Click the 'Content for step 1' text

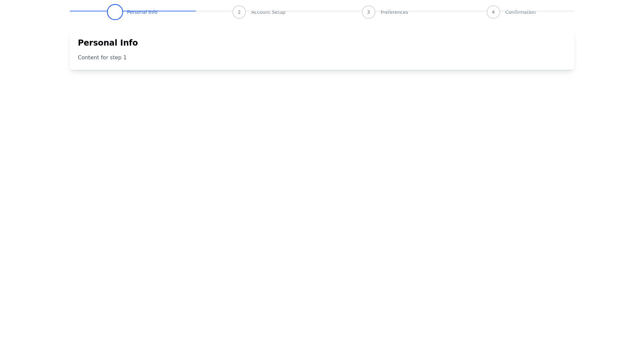(x=102, y=58)
